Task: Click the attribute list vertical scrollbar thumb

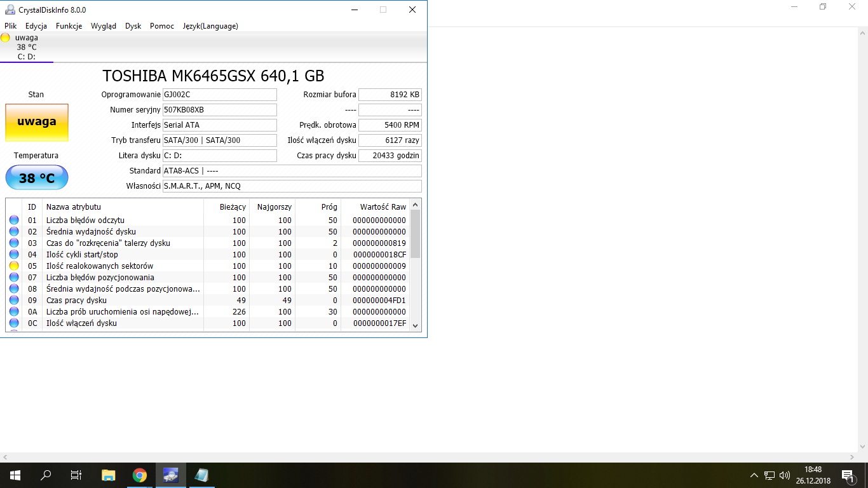Action: tap(416, 234)
